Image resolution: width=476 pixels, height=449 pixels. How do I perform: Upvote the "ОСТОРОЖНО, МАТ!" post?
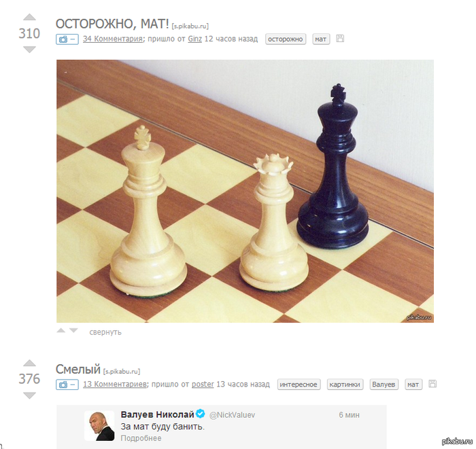pyautogui.click(x=29, y=17)
